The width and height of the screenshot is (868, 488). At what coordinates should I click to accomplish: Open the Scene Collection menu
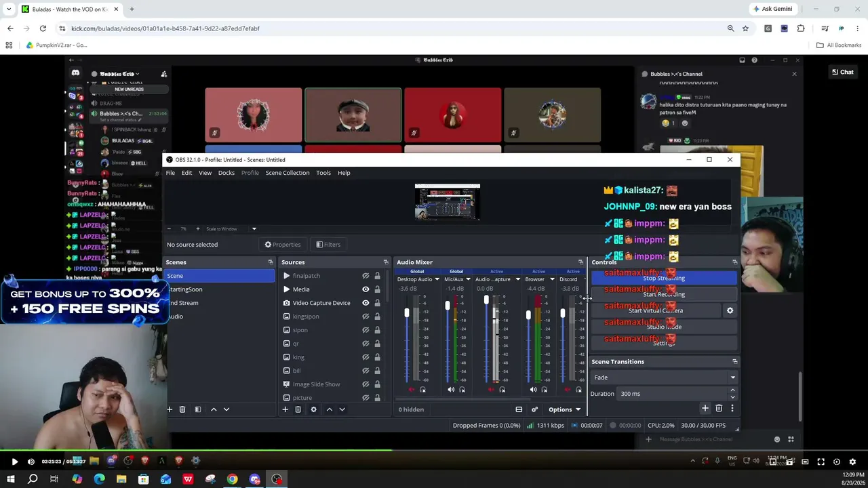click(288, 173)
